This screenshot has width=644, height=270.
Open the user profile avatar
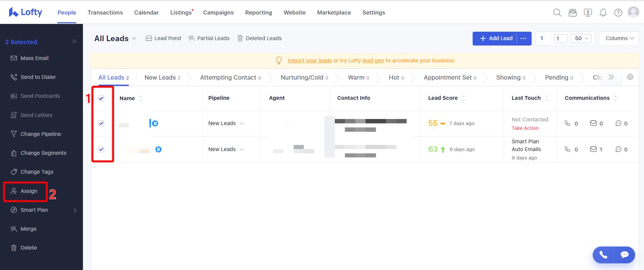click(633, 12)
